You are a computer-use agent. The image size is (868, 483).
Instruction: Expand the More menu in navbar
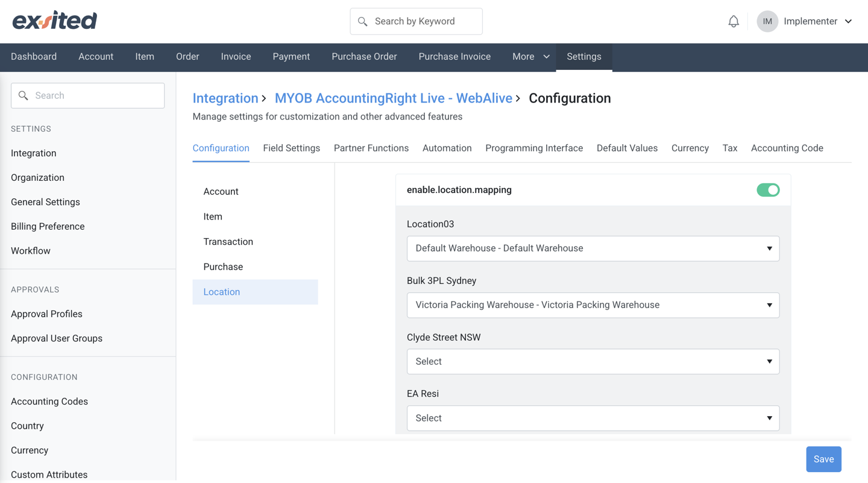click(x=531, y=57)
